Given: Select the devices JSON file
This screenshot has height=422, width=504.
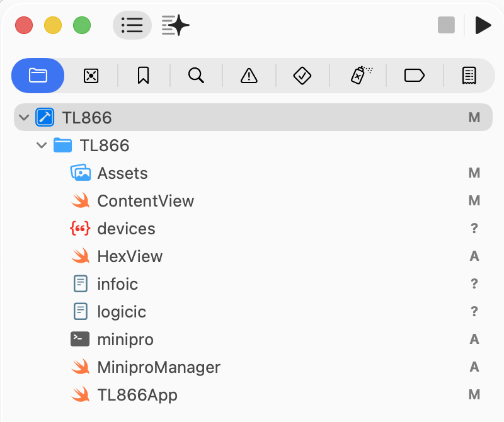Looking at the screenshot, I should (x=126, y=229).
